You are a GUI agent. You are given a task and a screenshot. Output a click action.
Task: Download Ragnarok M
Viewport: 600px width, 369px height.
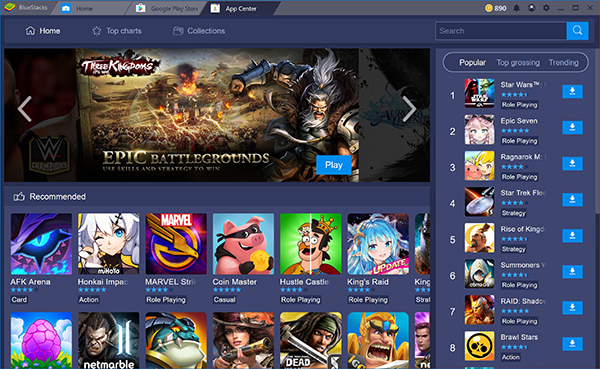572,163
